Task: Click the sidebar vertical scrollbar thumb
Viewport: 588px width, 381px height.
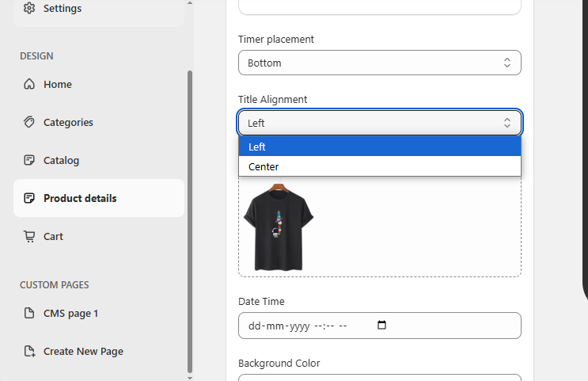Action: click(x=190, y=222)
